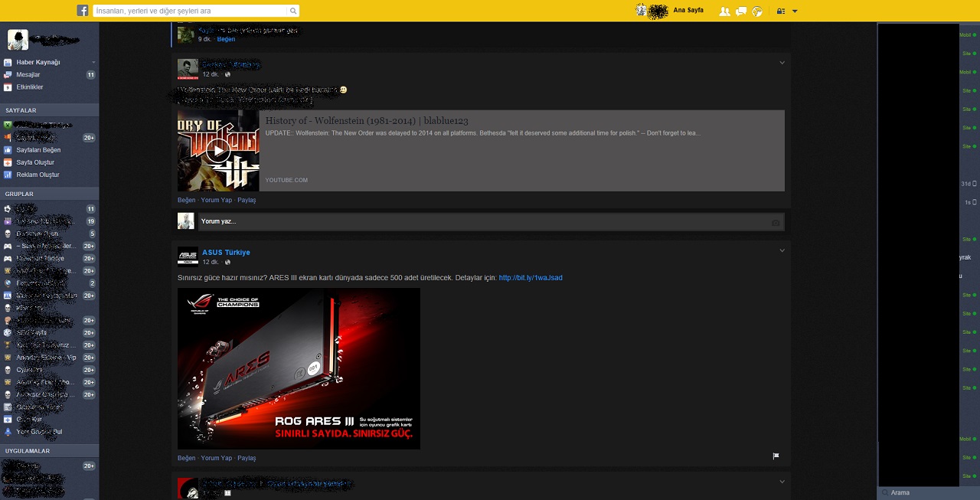The image size is (980, 500).
Task: Open the ROG ARES III image
Action: (x=299, y=368)
